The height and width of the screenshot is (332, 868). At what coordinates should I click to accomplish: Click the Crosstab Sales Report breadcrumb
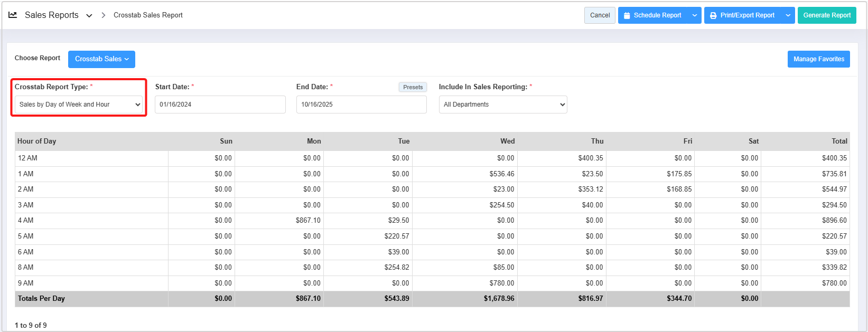click(148, 15)
